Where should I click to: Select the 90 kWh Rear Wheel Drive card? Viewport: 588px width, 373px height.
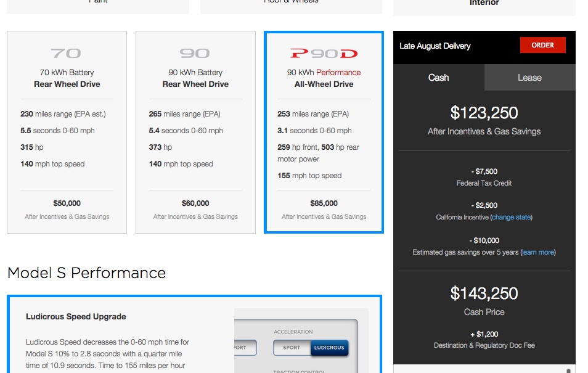click(x=195, y=132)
